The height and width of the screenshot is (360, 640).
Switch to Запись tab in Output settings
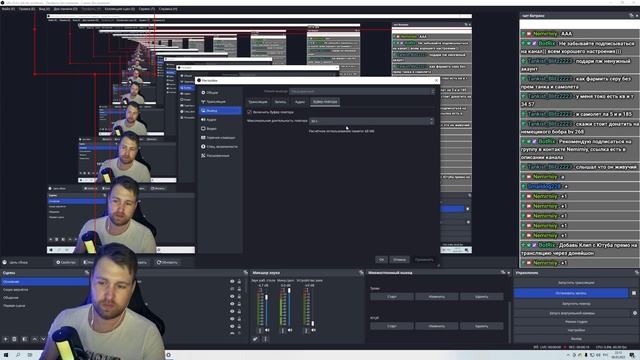pyautogui.click(x=280, y=102)
